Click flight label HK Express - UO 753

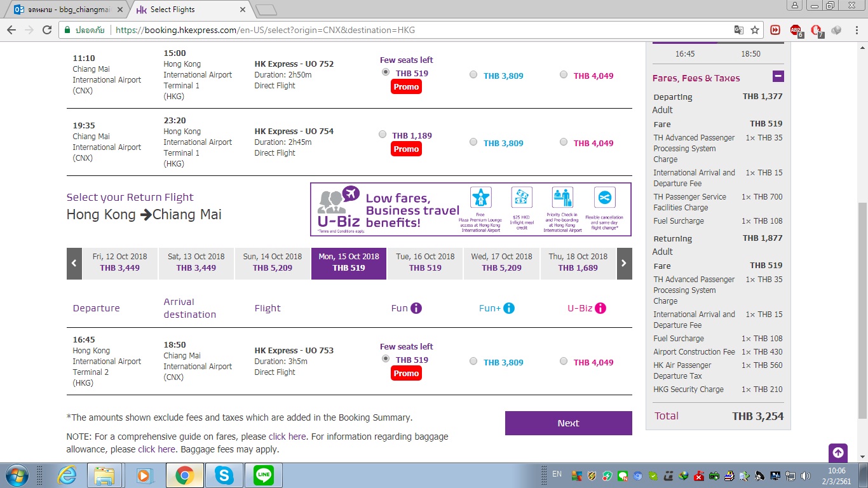(294, 350)
